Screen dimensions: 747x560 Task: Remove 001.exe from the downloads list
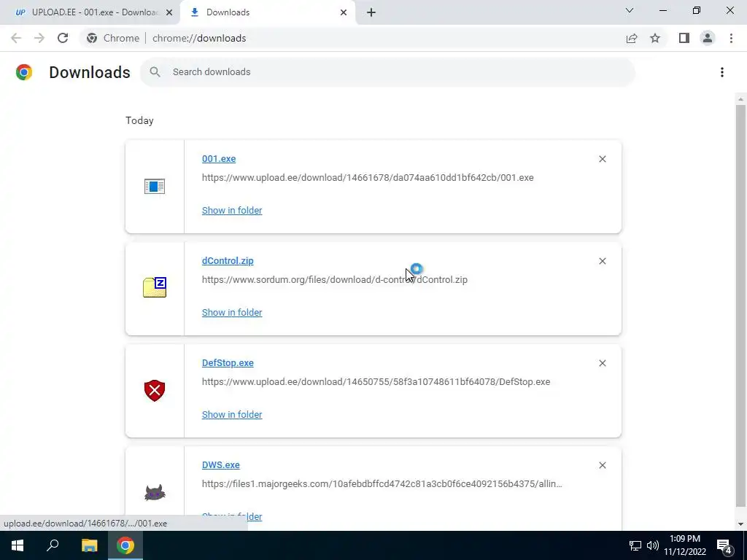tap(602, 159)
